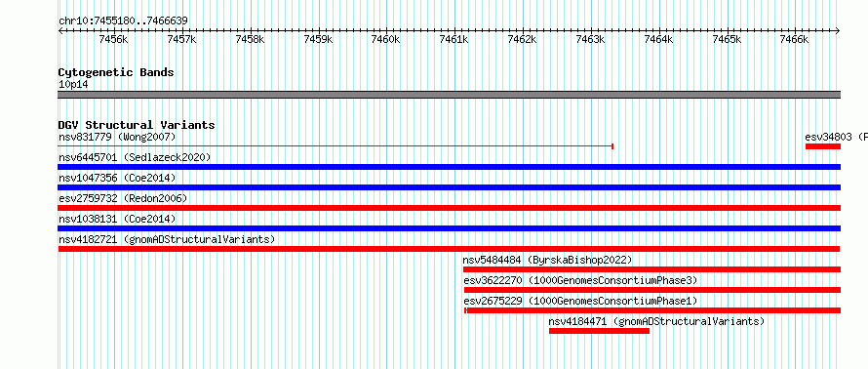Select the gray 10p14 cytogenetic band bar

(450, 95)
